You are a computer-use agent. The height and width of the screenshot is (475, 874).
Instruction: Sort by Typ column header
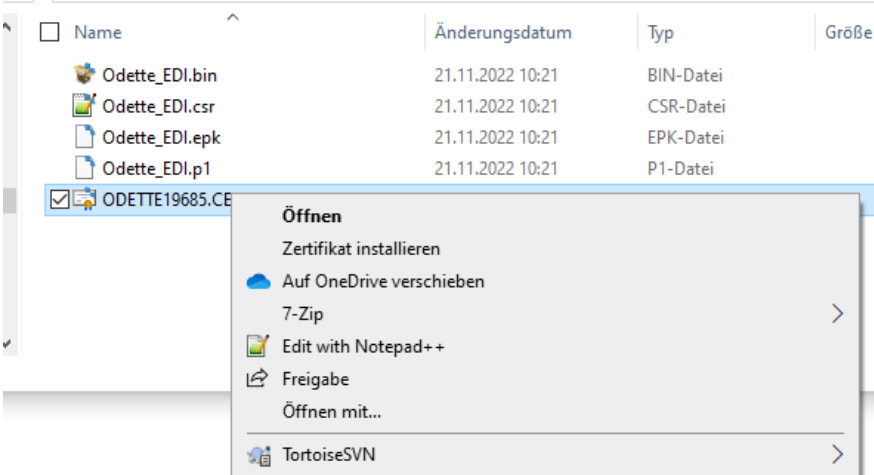[661, 33]
